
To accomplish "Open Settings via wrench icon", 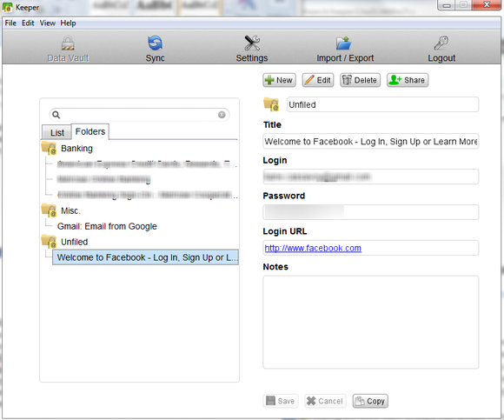I will [252, 43].
